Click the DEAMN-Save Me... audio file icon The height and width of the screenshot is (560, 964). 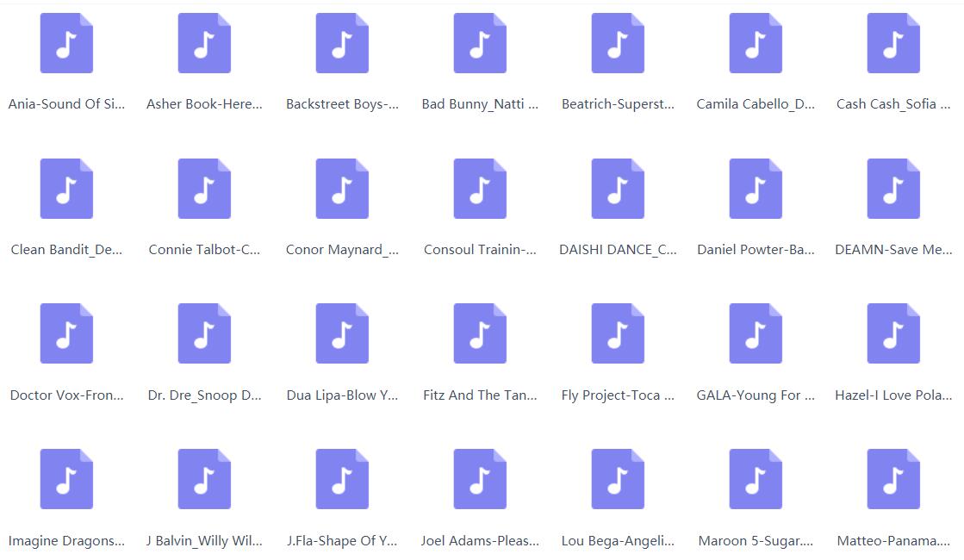coord(893,189)
